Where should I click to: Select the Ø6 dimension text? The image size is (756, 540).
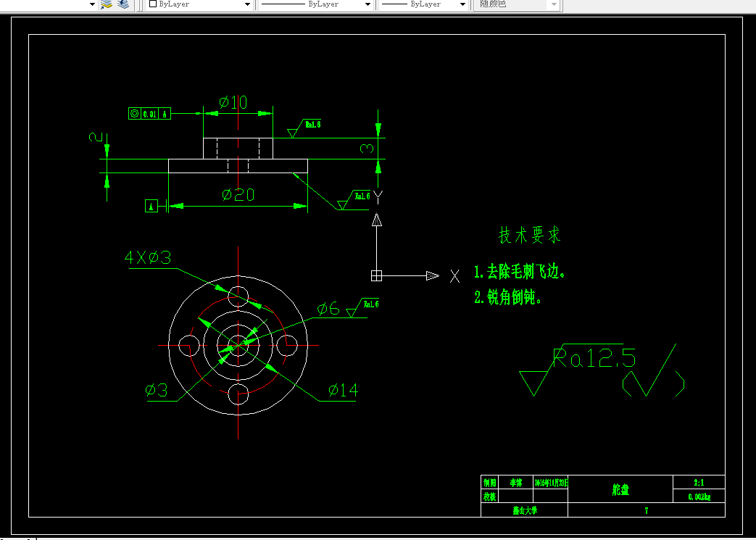[328, 309]
